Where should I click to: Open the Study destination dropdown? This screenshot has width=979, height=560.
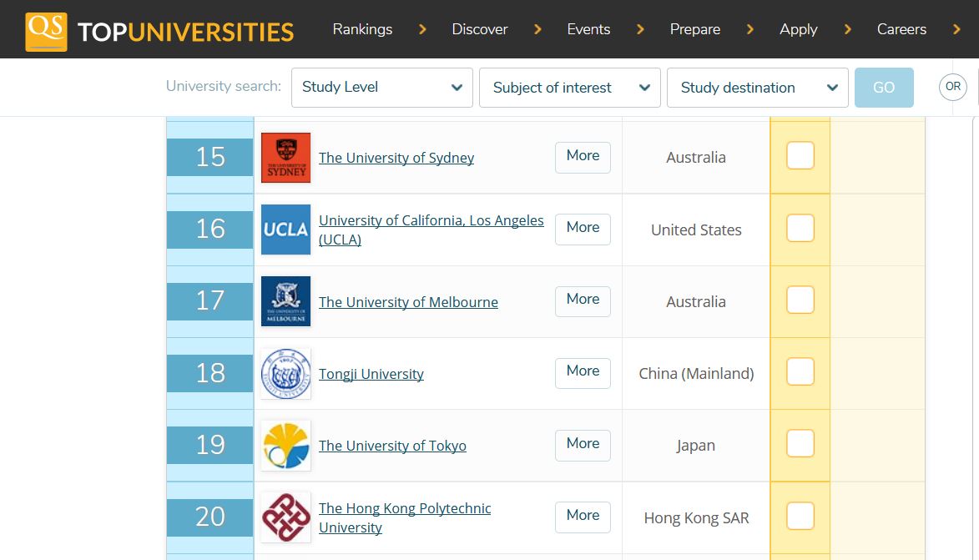pyautogui.click(x=757, y=87)
